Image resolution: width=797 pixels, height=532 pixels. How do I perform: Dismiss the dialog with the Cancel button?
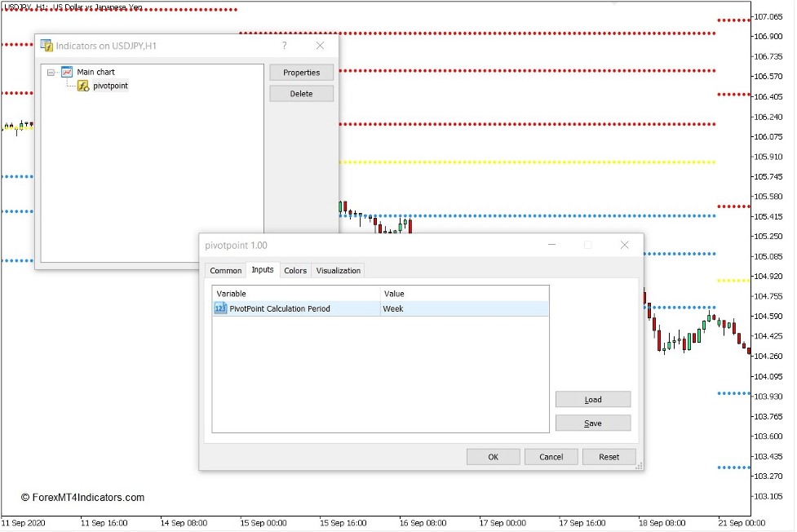pyautogui.click(x=551, y=456)
